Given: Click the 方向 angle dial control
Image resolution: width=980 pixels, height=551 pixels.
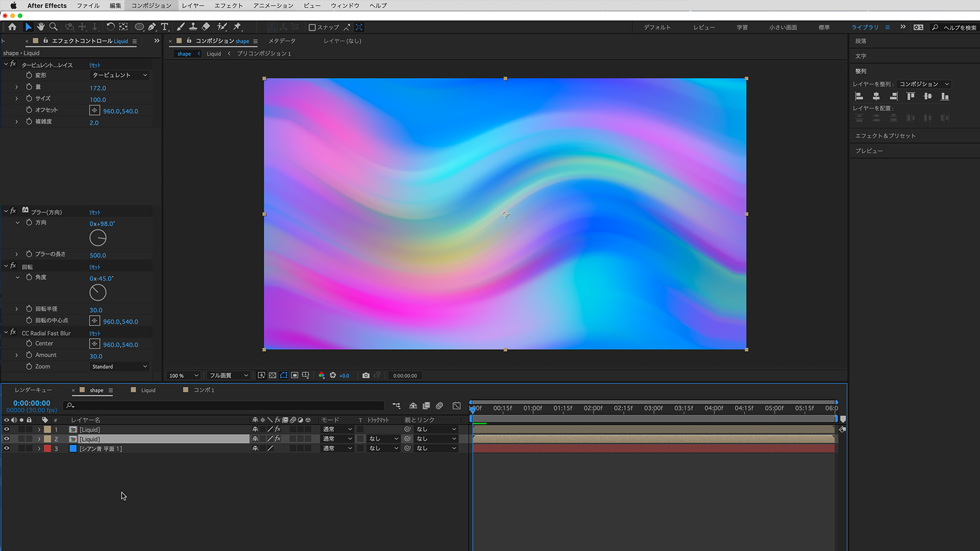Looking at the screenshot, I should point(98,238).
